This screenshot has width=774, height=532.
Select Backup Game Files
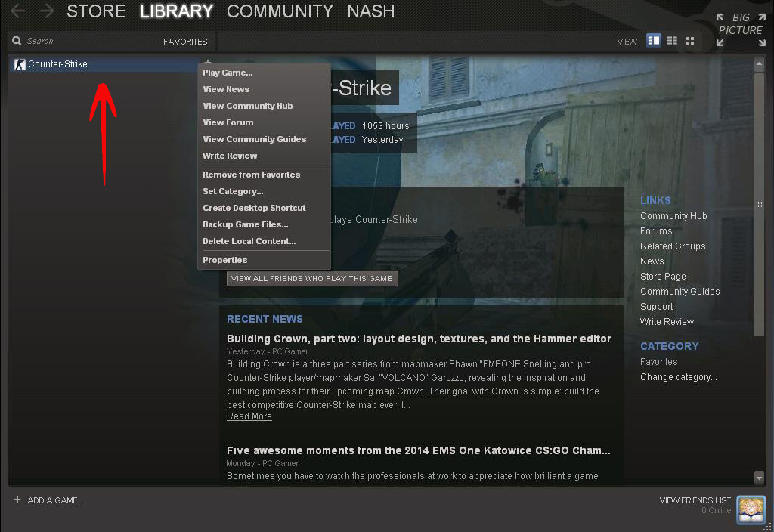[x=246, y=224]
